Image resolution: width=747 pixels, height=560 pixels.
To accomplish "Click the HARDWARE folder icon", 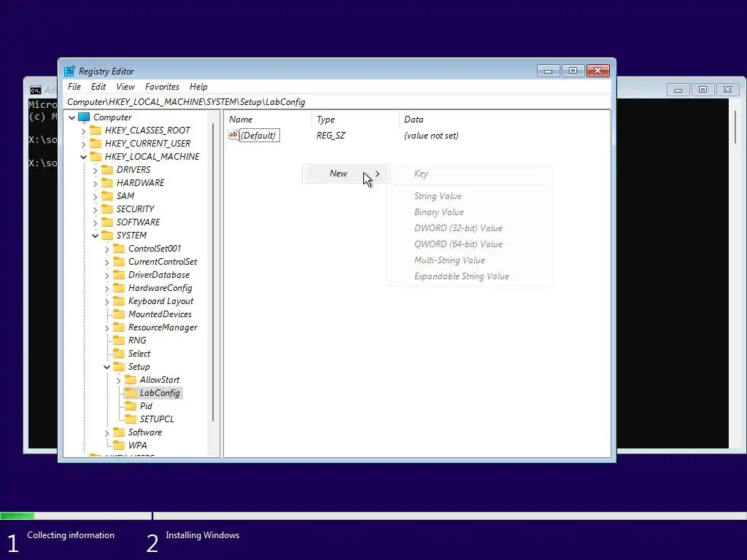I will 108,182.
